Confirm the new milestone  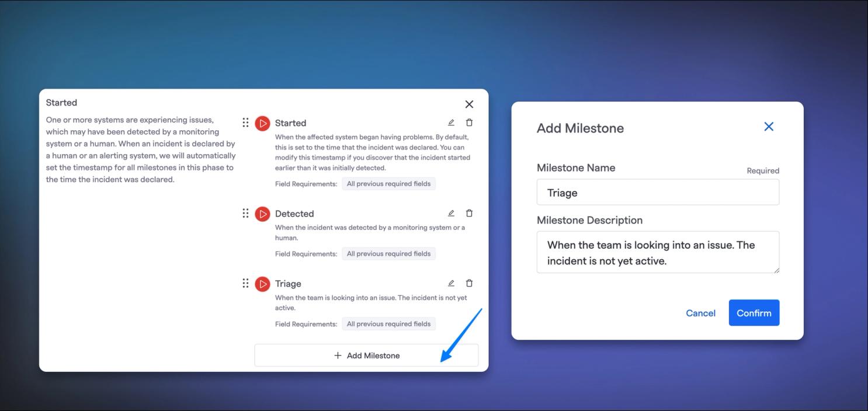pyautogui.click(x=754, y=313)
